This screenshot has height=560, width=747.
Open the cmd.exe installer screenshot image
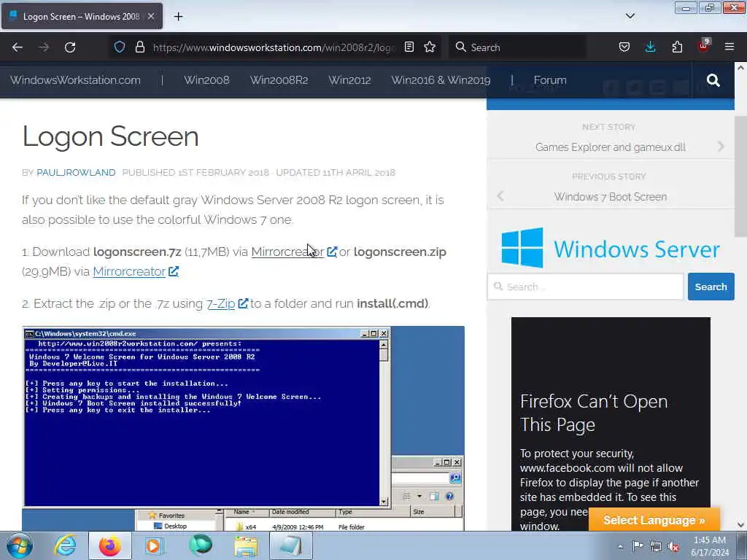tap(243, 428)
